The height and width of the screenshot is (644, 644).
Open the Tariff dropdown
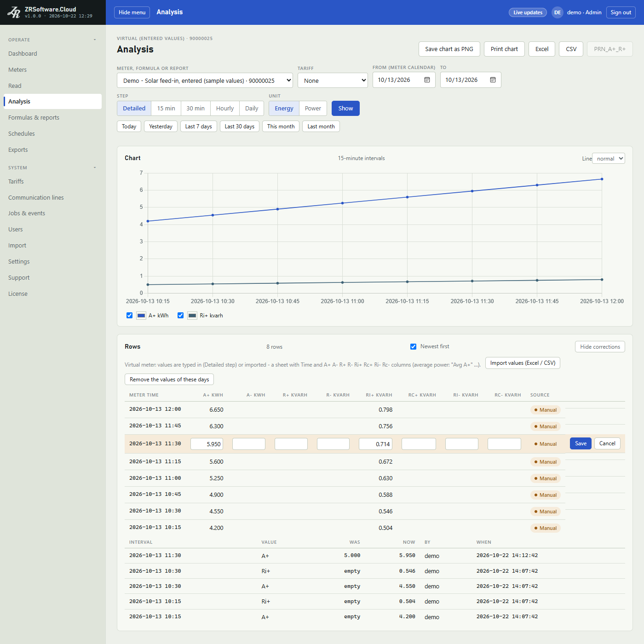[x=333, y=80]
